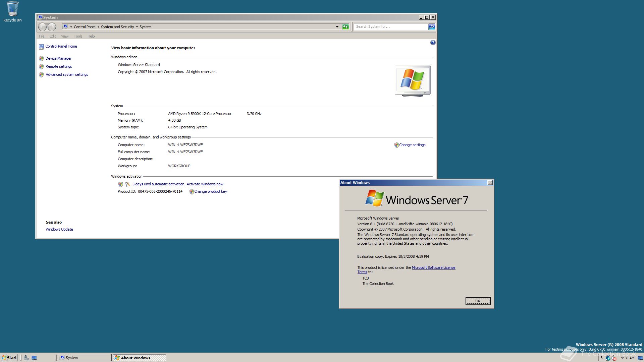Open the View menu

tap(65, 36)
